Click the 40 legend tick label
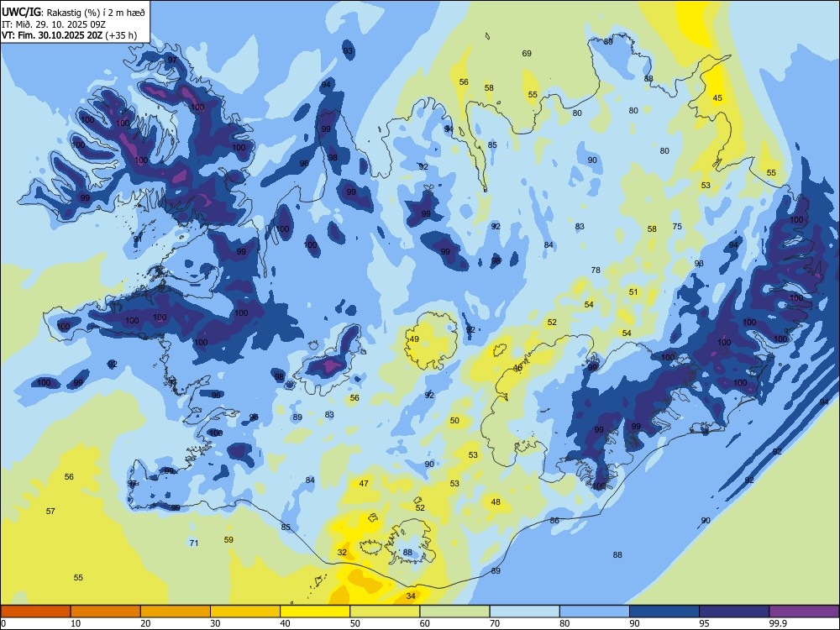The image size is (840, 630). [285, 623]
